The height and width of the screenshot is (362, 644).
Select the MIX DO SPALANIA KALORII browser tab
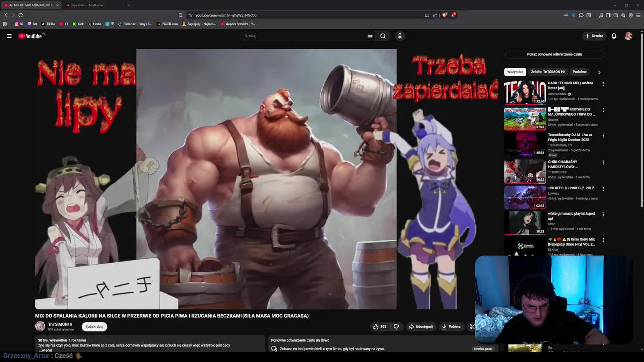coord(30,5)
